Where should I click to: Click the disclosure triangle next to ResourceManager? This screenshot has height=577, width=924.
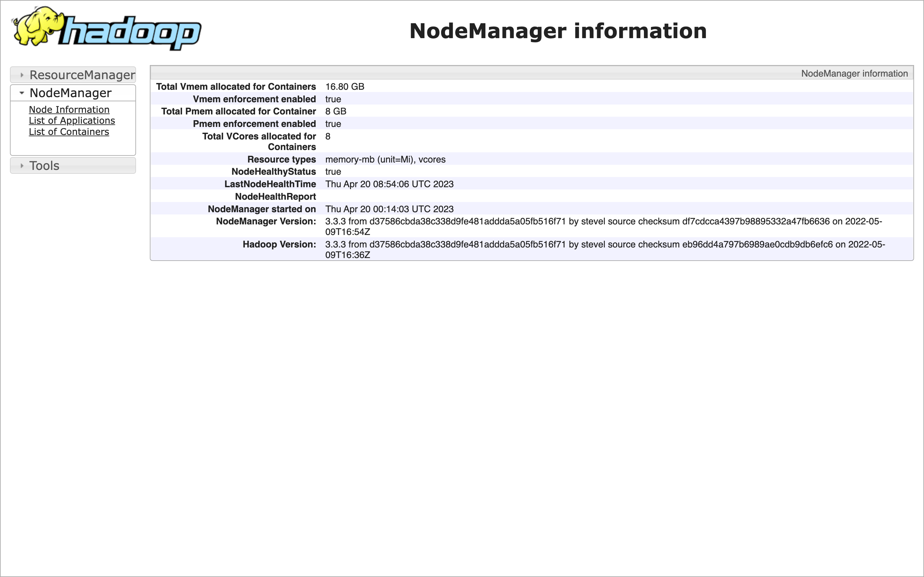[22, 75]
